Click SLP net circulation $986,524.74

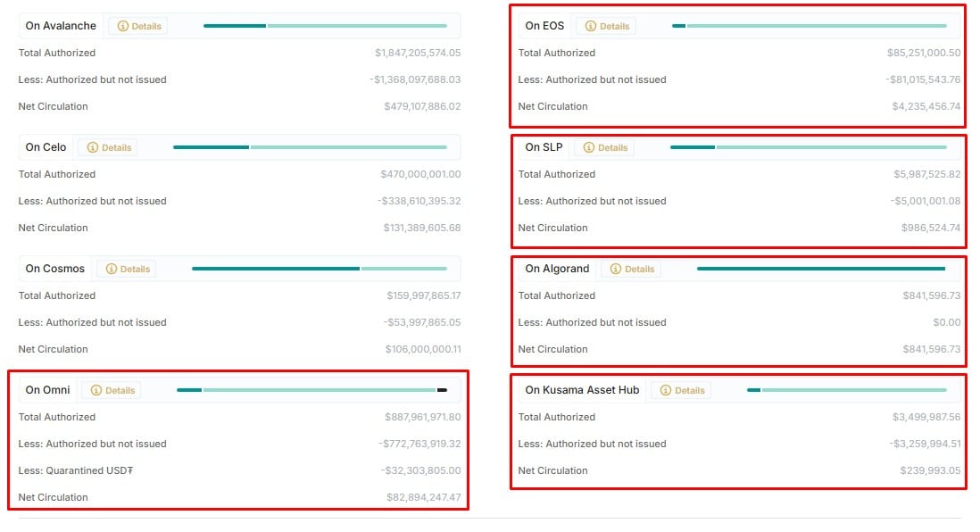[x=931, y=229]
